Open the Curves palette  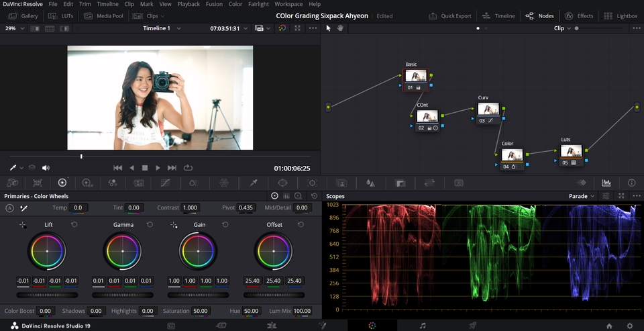point(165,183)
